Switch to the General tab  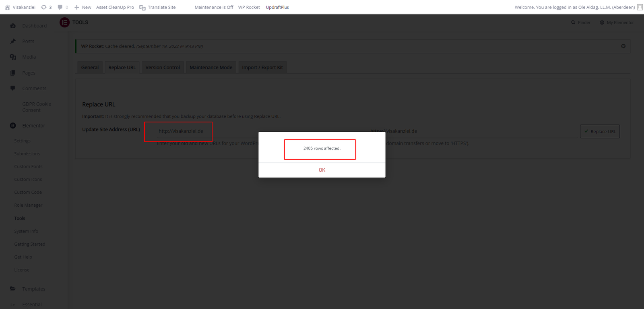(90, 67)
